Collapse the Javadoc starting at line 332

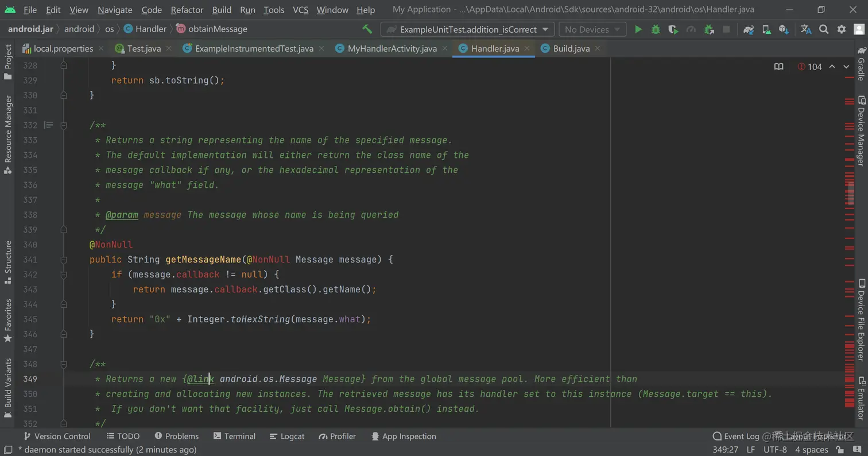64,125
